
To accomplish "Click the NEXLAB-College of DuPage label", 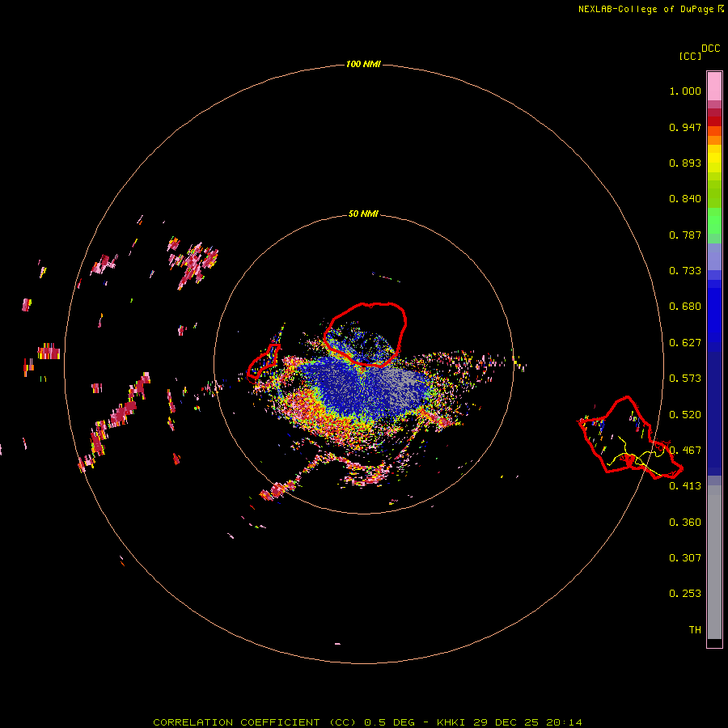I will pyautogui.click(x=645, y=9).
